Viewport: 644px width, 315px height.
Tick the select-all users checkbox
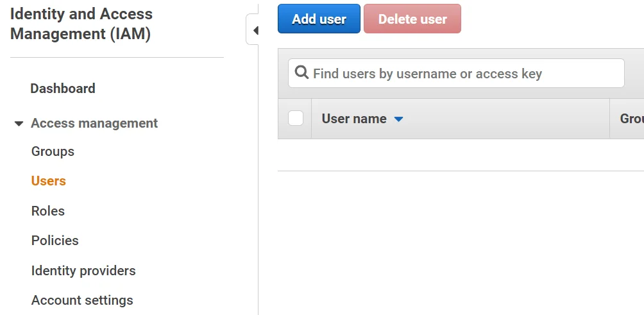click(x=296, y=118)
